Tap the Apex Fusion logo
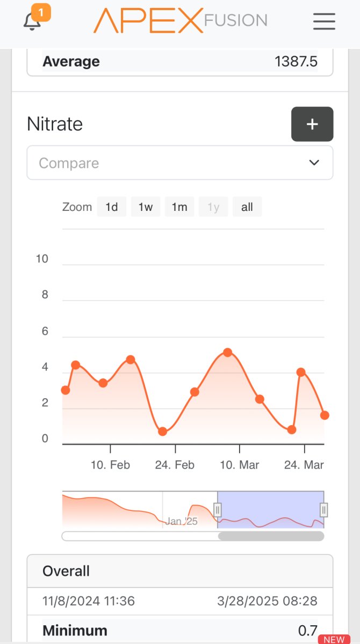Screen dimensions: 360x644 tap(181, 20)
